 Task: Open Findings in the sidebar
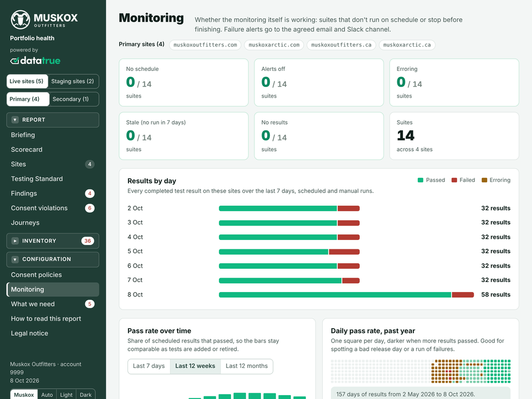pyautogui.click(x=53, y=193)
